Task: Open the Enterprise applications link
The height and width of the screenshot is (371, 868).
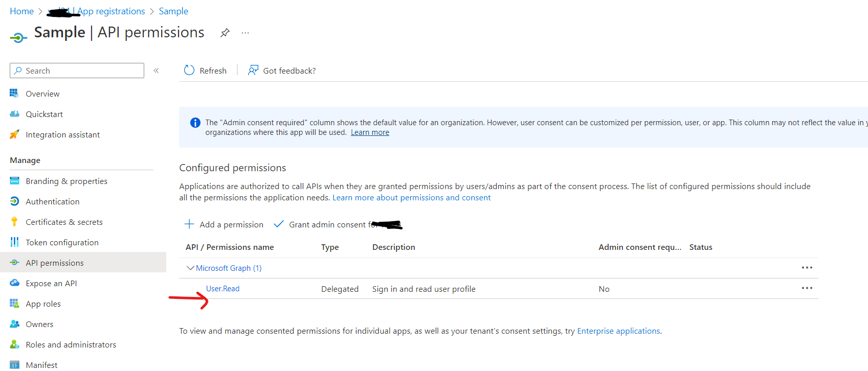Action: click(618, 331)
